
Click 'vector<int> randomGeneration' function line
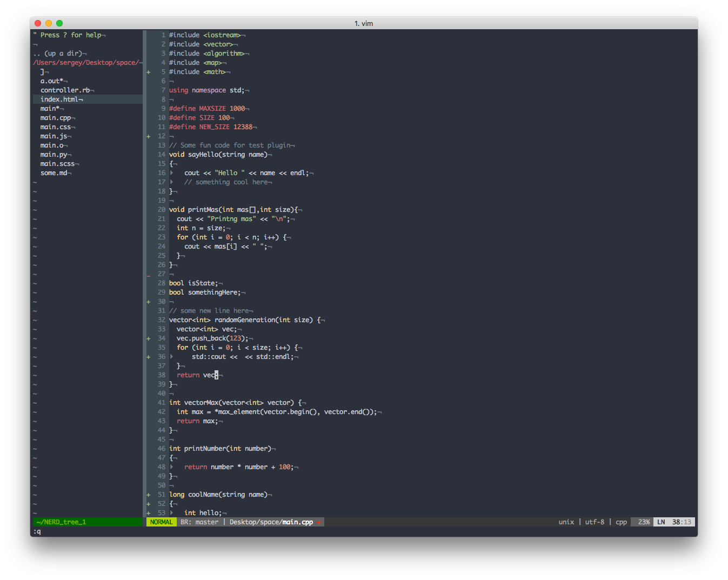pyautogui.click(x=245, y=320)
